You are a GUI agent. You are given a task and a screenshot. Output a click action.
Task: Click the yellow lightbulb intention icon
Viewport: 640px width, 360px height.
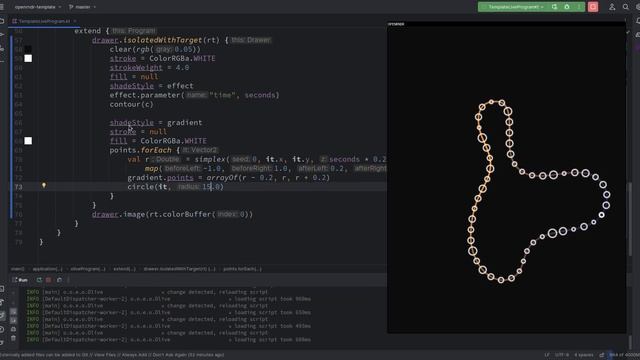click(x=44, y=185)
